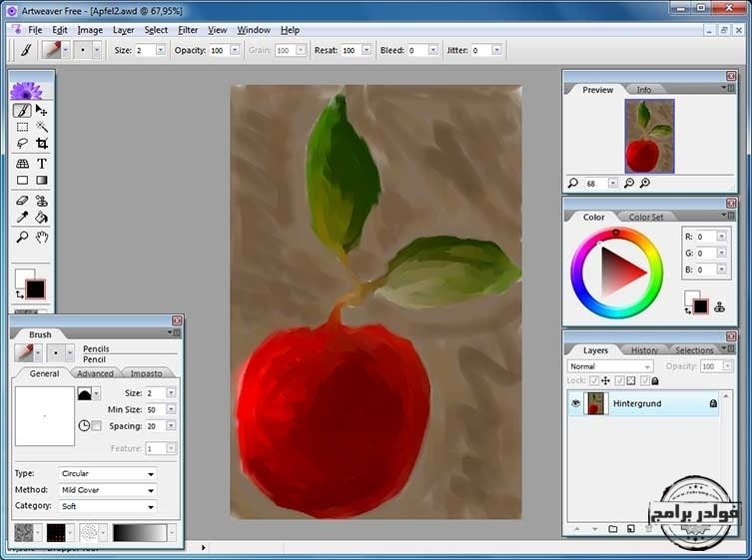The height and width of the screenshot is (560, 752).
Task: Switch to the History tab
Action: (x=644, y=350)
